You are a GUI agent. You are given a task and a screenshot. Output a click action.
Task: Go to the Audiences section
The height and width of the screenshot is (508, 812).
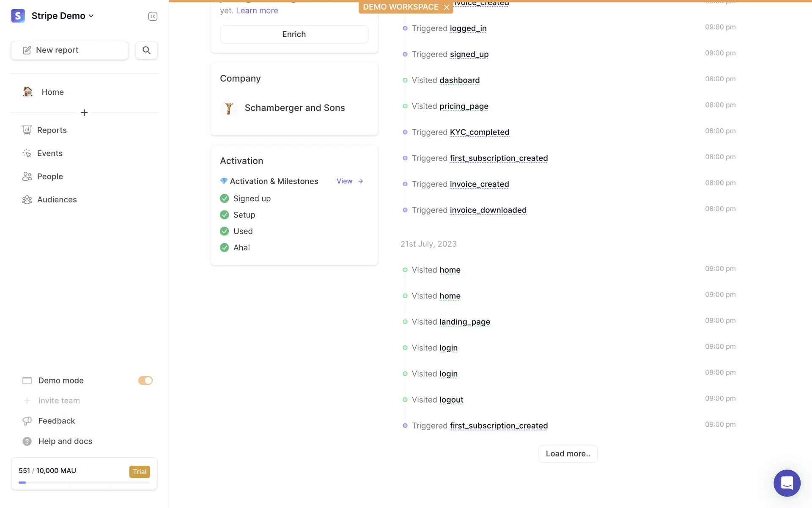pyautogui.click(x=57, y=200)
